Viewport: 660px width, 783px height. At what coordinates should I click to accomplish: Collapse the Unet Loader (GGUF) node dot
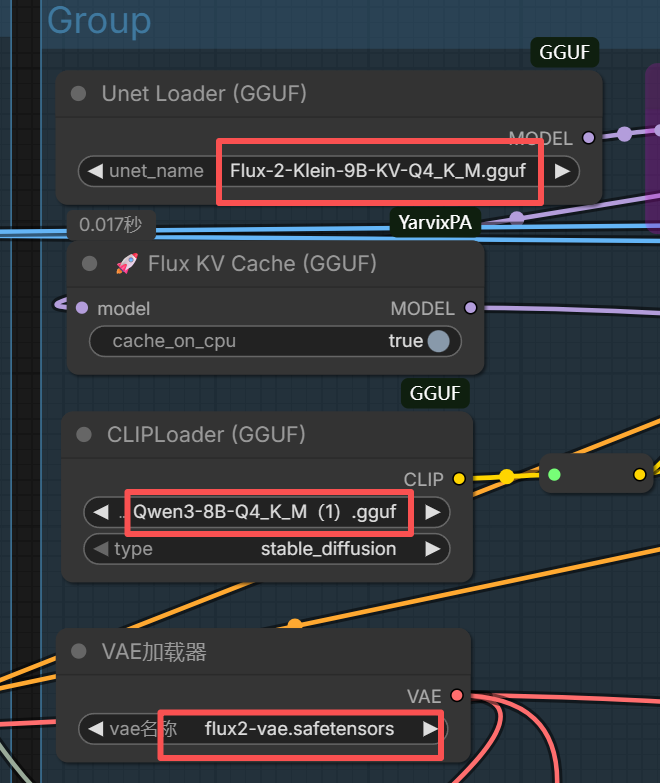(x=78, y=93)
